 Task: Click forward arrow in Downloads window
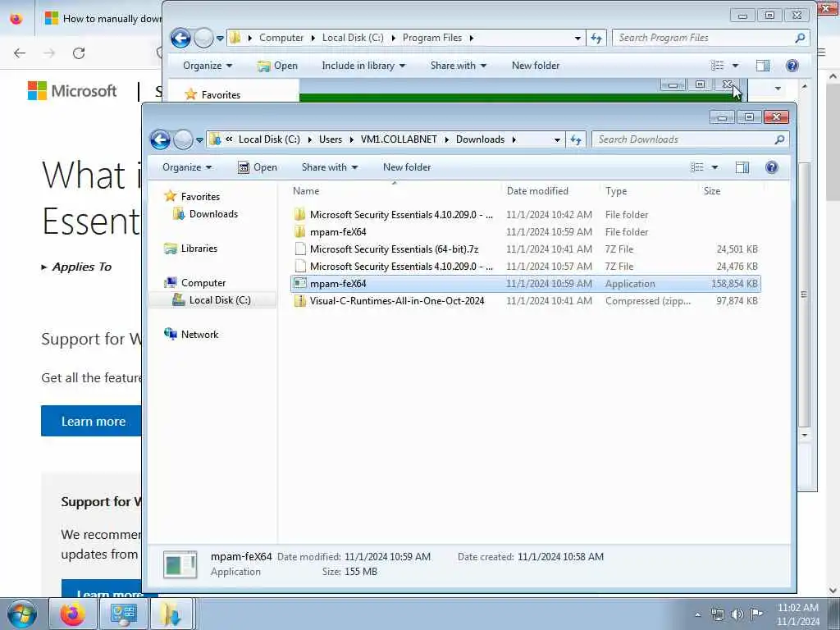point(183,139)
